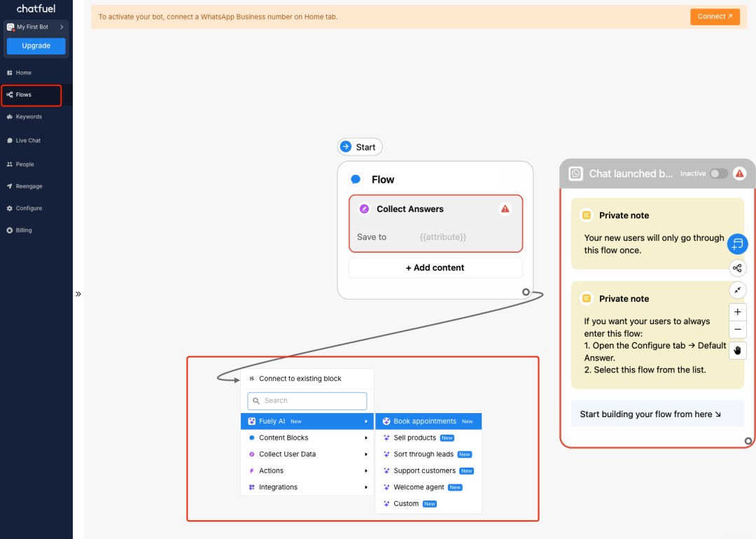Click the Flow block chat bubble icon
This screenshot has width=756, height=539.
[356, 179]
